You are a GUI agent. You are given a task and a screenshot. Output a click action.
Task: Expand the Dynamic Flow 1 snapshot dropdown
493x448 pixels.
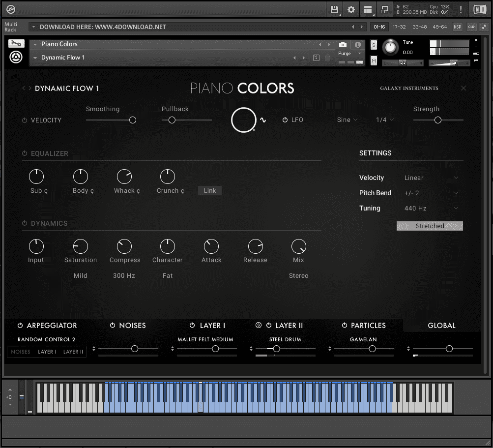pos(35,58)
